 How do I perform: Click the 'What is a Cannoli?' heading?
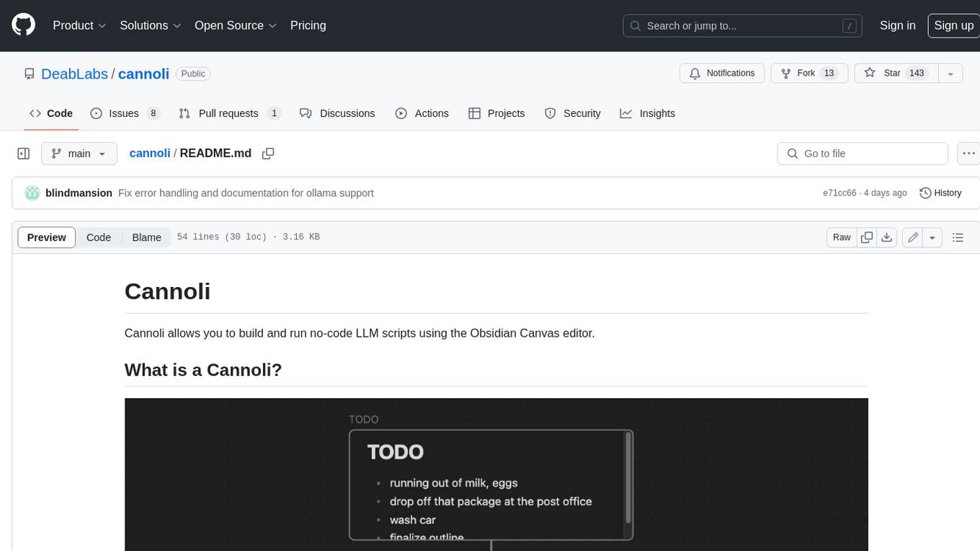[x=203, y=370]
